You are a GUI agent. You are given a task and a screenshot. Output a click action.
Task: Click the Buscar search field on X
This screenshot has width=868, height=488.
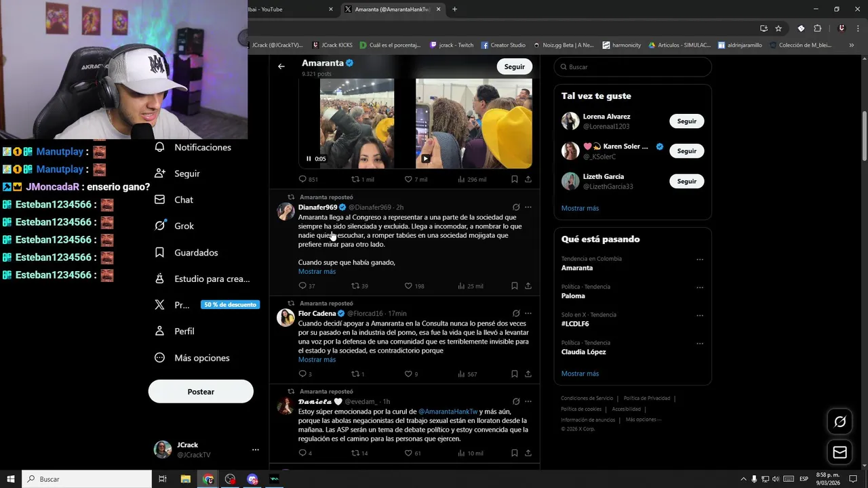(x=633, y=67)
